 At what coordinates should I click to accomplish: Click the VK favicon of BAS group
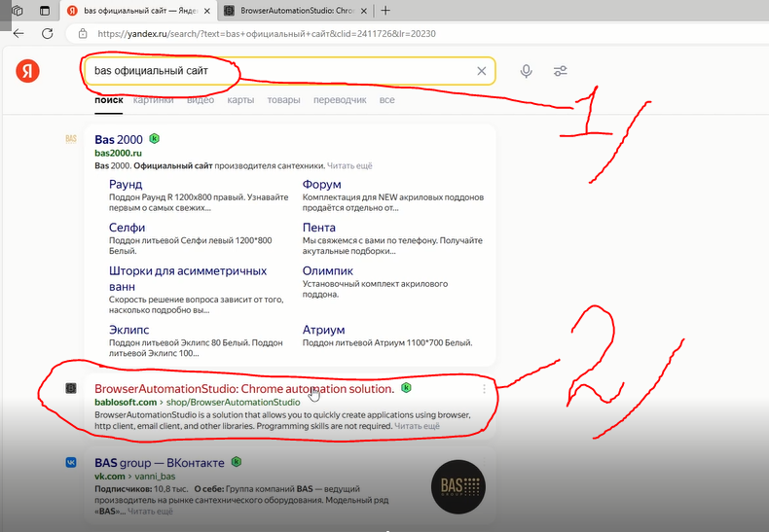pyautogui.click(x=71, y=462)
